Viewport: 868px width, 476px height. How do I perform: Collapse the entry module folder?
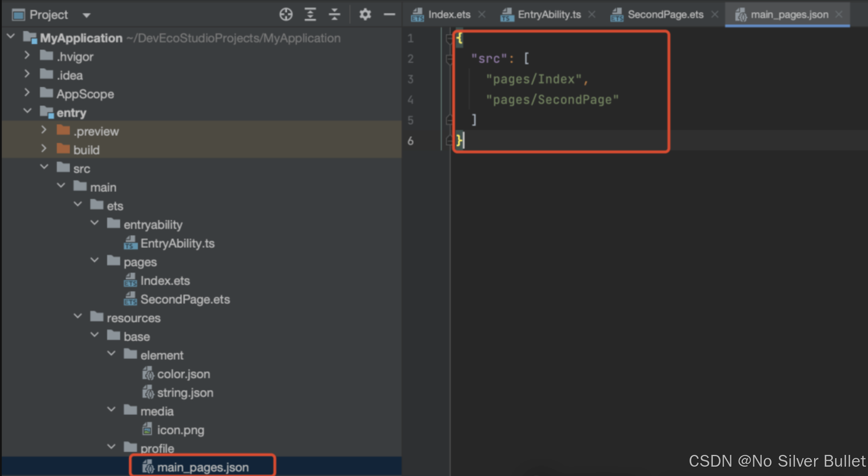pos(27,111)
